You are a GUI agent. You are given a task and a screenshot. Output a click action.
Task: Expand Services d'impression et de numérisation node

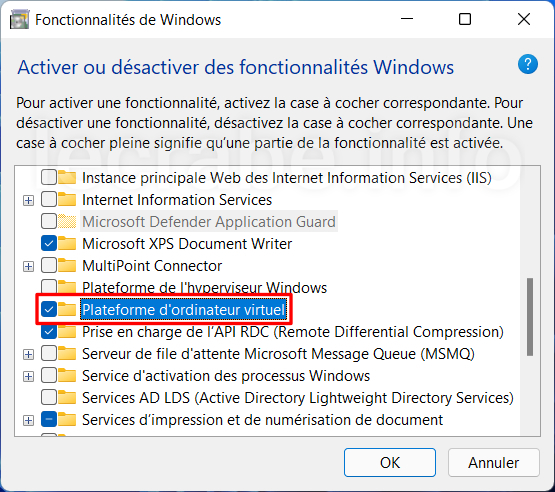(28, 421)
